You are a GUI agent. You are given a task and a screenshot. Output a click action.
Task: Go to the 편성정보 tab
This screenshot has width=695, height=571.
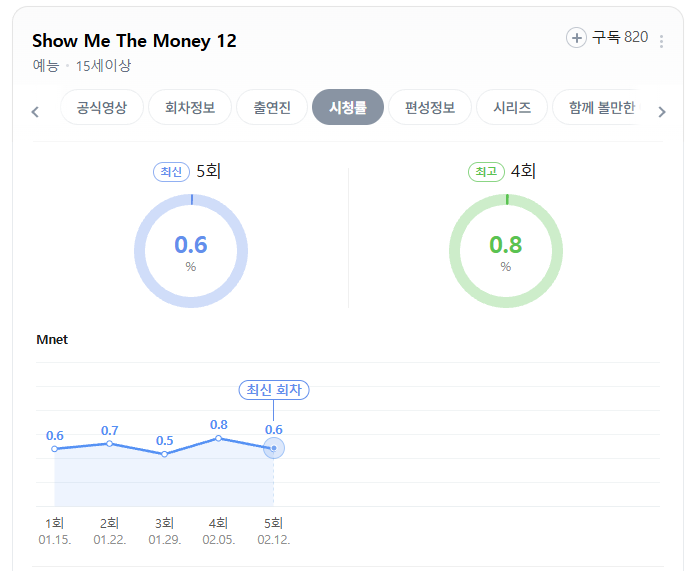[x=430, y=108]
